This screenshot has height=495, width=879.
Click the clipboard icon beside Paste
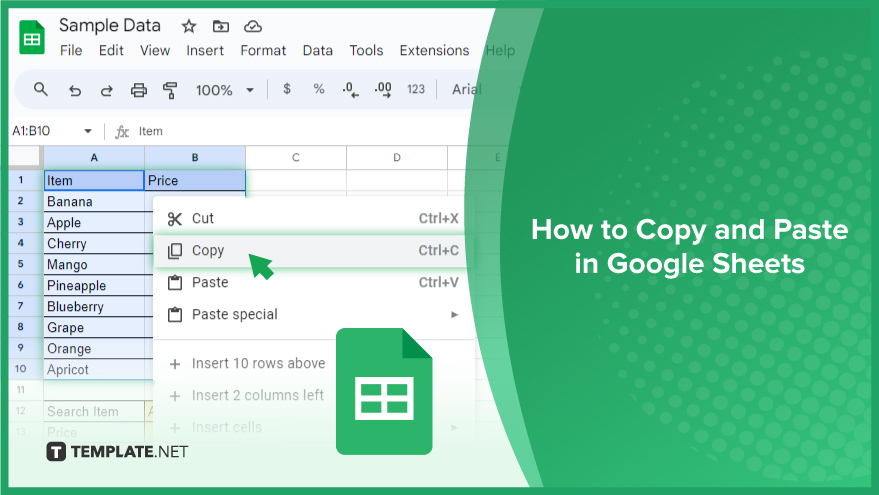175,283
